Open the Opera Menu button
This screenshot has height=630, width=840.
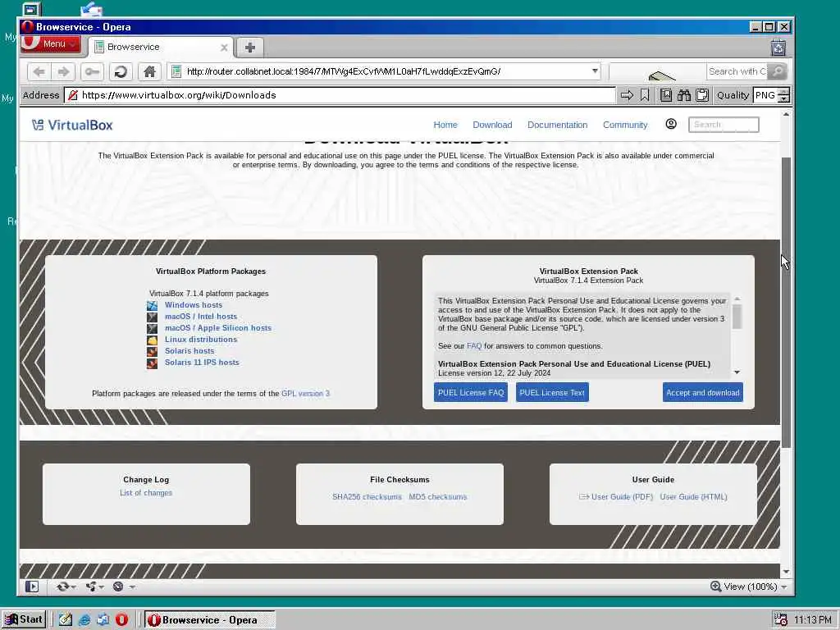[51, 44]
